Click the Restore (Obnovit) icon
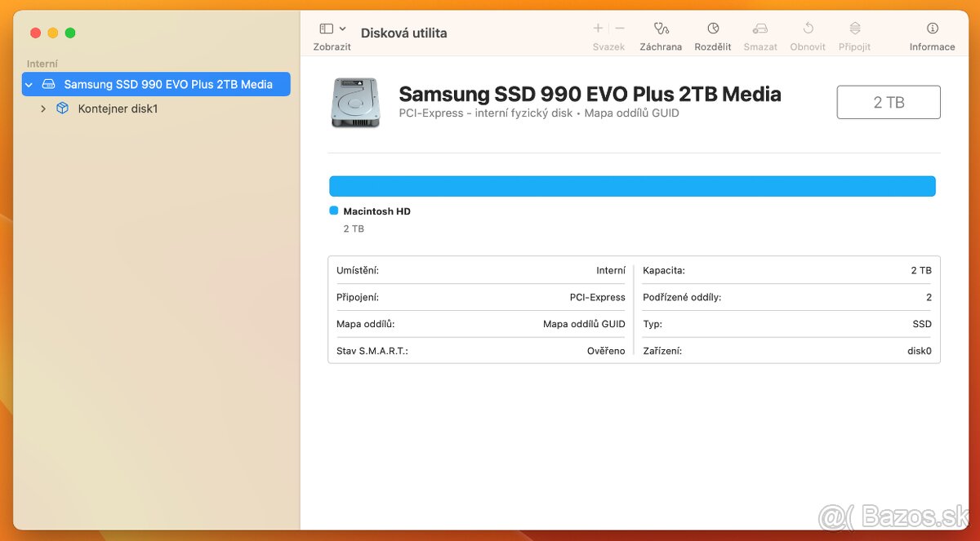Viewport: 980px width, 541px height. click(x=808, y=29)
